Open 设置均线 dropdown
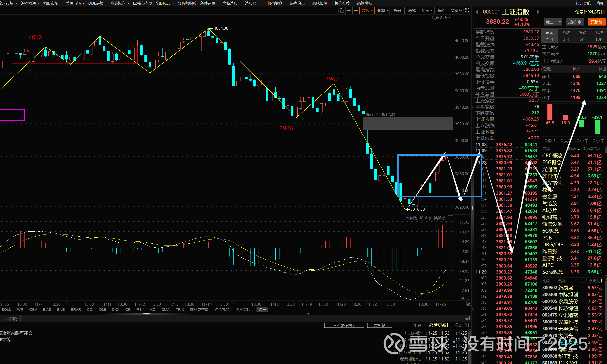Viewport: 607px width, 364px height. click(x=441, y=18)
